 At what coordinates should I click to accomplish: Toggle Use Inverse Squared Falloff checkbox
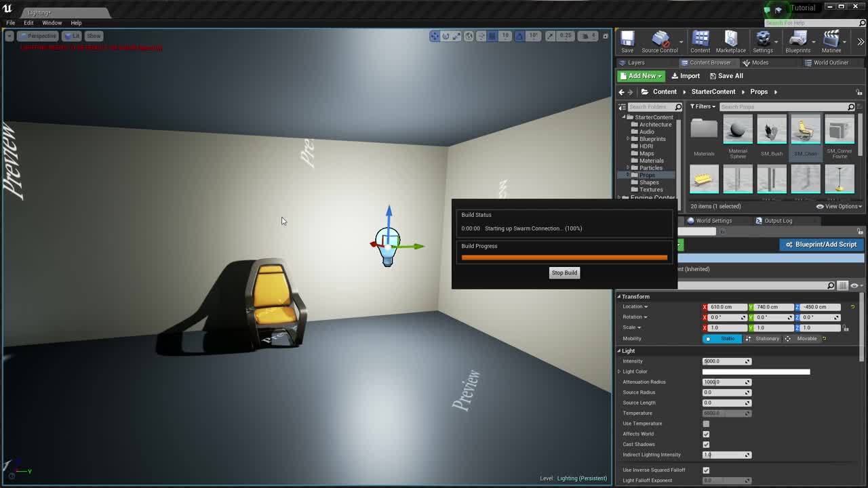[706, 470]
